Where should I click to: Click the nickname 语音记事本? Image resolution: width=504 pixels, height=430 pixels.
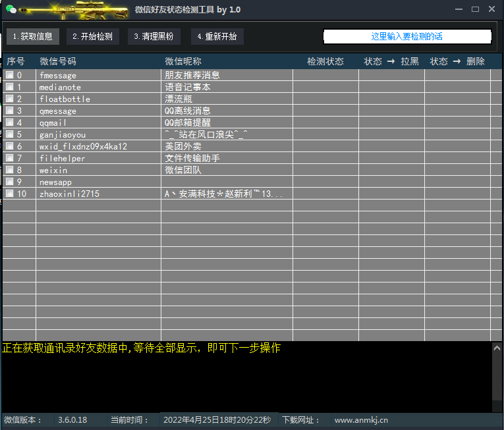(188, 87)
